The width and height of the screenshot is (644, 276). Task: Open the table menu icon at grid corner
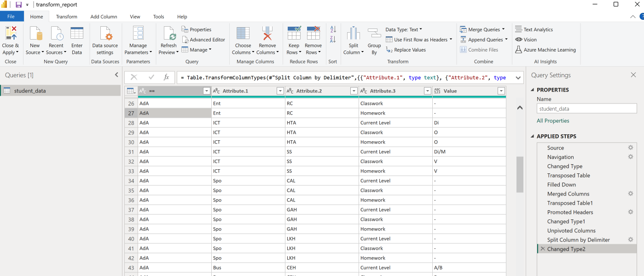131,91
